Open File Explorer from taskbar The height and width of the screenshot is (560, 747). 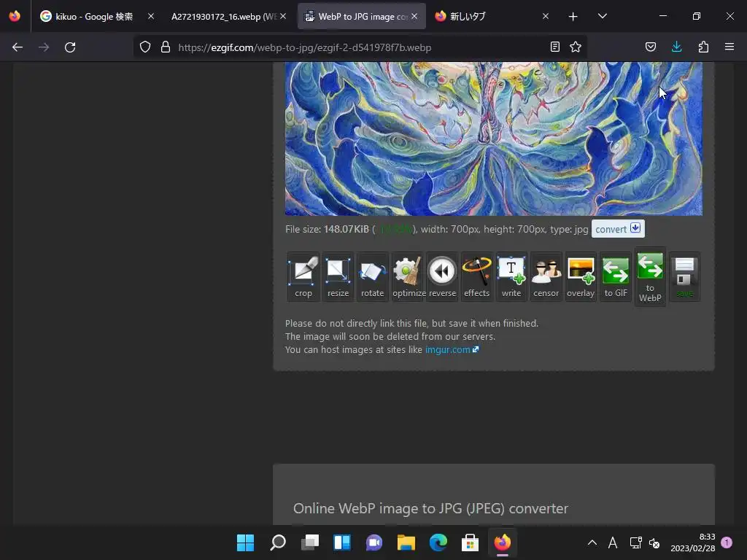(406, 542)
